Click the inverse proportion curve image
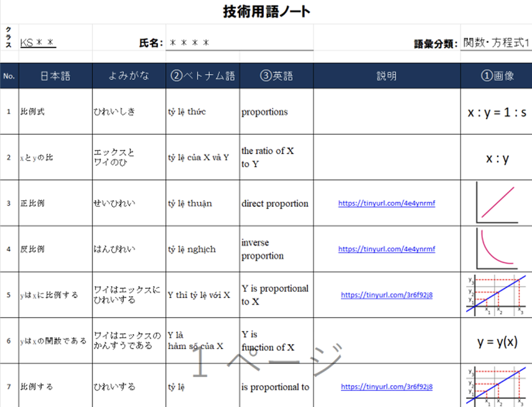 (x=496, y=248)
